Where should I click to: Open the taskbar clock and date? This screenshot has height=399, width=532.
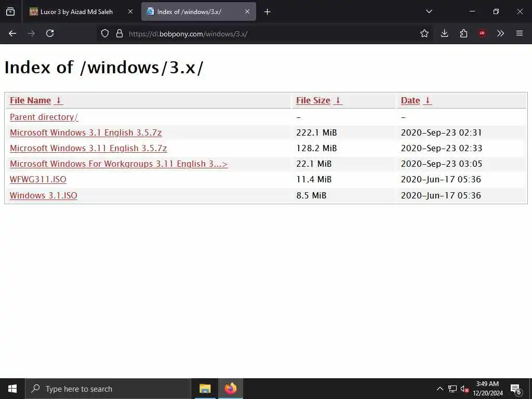(x=487, y=389)
